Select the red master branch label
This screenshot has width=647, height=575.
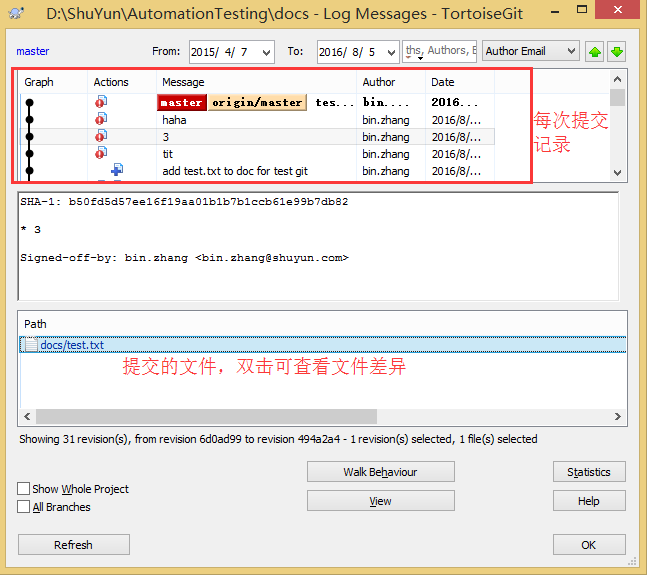[x=182, y=102]
